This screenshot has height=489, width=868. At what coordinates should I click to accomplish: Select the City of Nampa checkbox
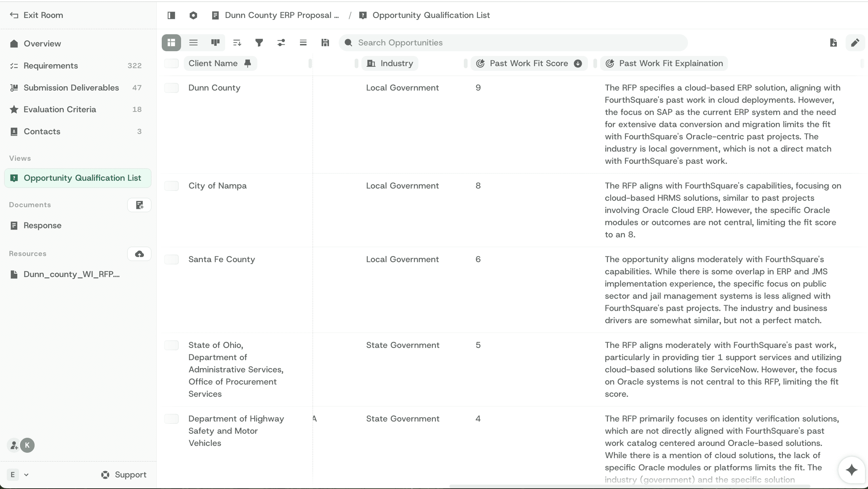coord(171,186)
